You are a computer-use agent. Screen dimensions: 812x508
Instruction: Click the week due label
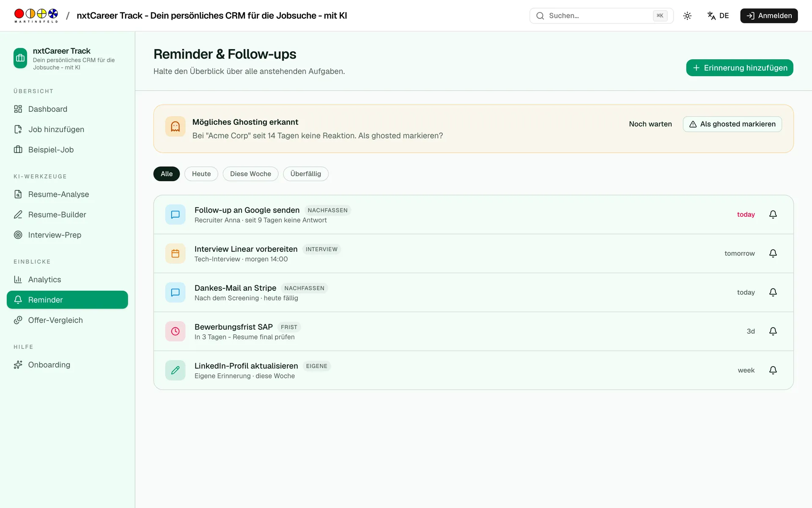pyautogui.click(x=746, y=370)
